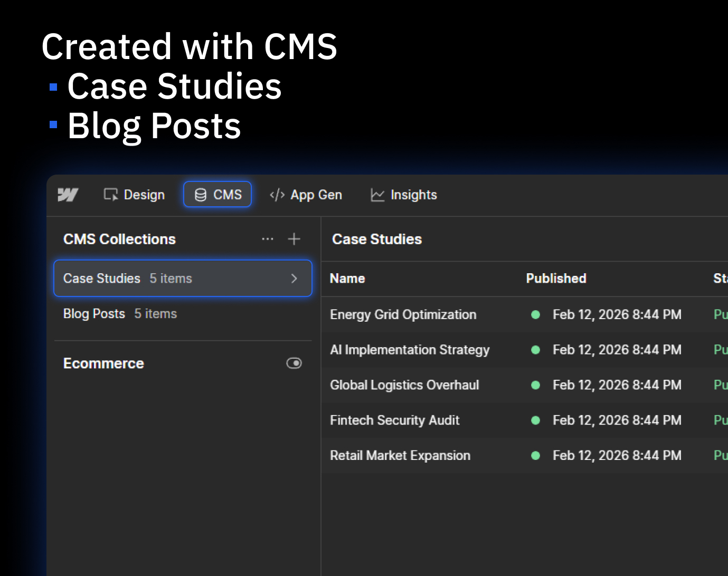Image resolution: width=728 pixels, height=576 pixels.
Task: Switch to the Design tab
Action: (x=134, y=194)
